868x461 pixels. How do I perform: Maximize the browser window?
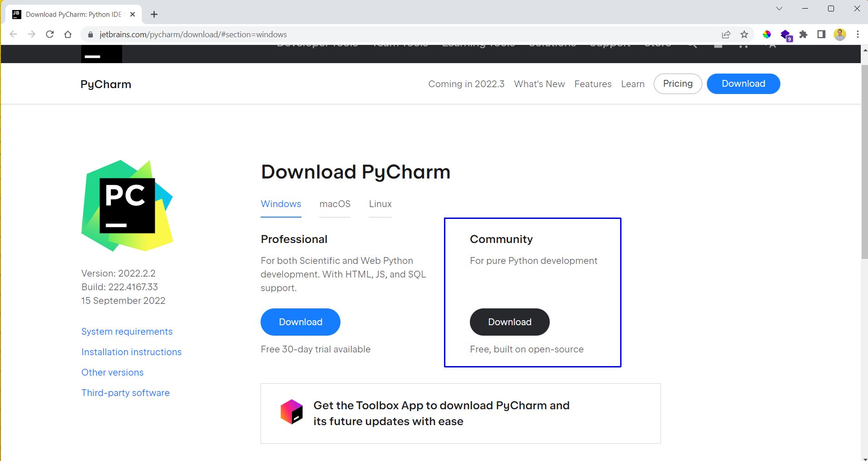pyautogui.click(x=831, y=9)
